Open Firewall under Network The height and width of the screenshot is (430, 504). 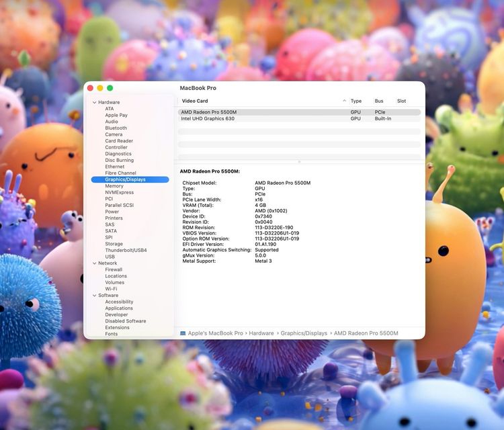tap(114, 269)
